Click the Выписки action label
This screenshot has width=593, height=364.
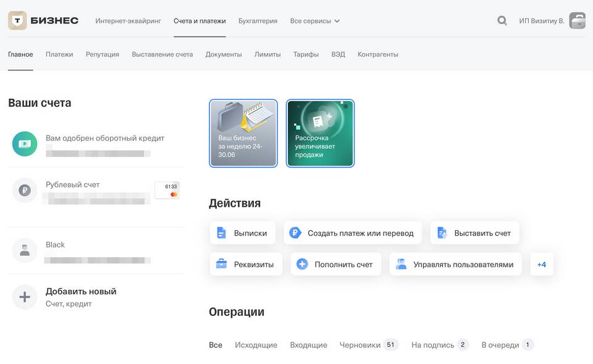pyautogui.click(x=250, y=233)
